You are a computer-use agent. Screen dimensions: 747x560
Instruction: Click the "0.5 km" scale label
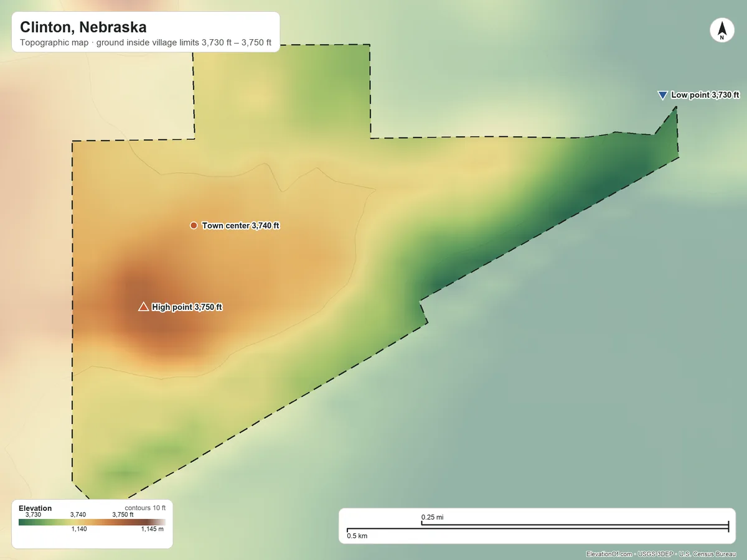point(357,536)
